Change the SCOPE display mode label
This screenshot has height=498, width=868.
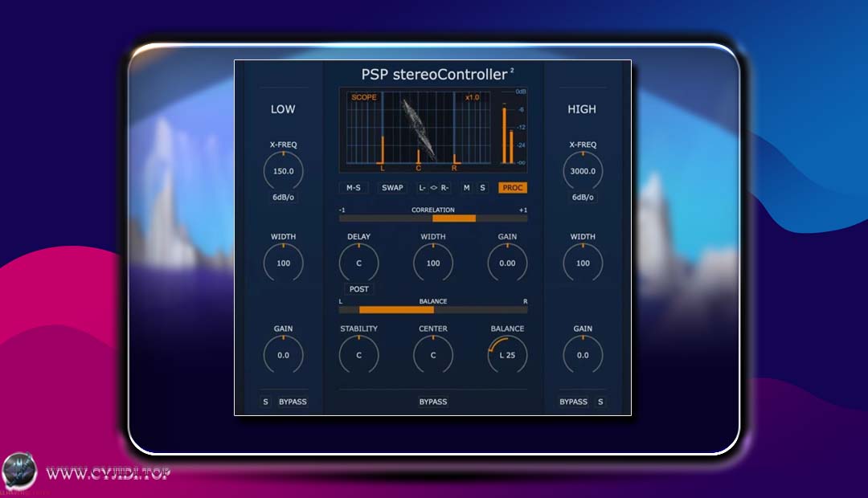click(x=364, y=97)
